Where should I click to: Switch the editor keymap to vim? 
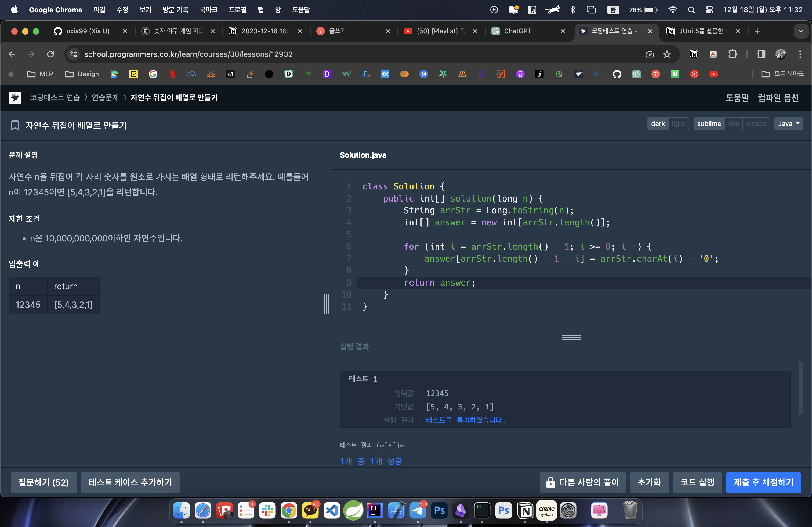733,124
